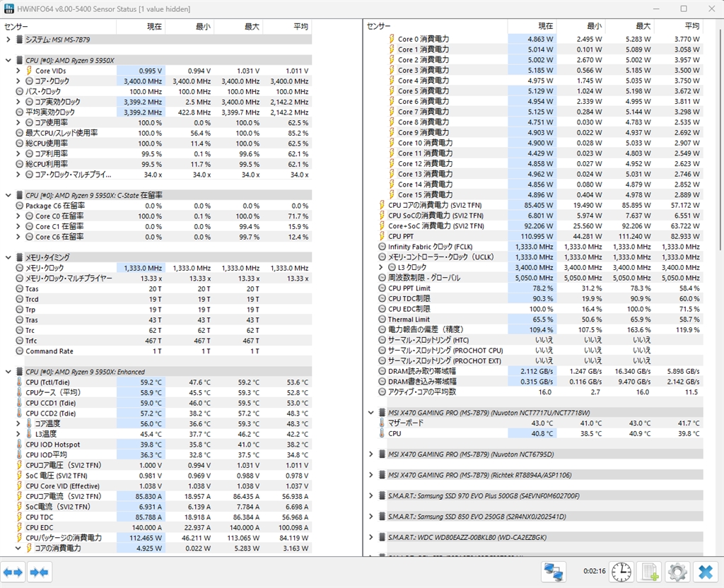Expand the Core VIDs row
The height and width of the screenshot is (588, 724).
click(18, 71)
